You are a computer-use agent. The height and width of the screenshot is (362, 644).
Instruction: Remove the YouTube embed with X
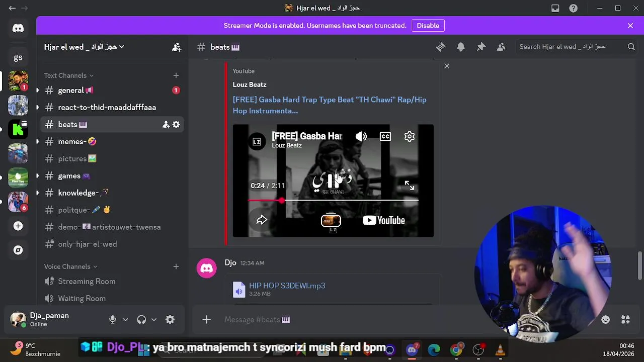pos(447,66)
